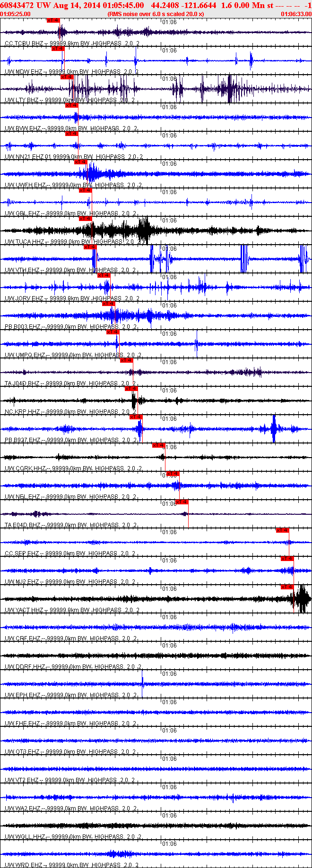
Task: Select the red pick flag on UW.LTY trace
Action: coord(67,77)
